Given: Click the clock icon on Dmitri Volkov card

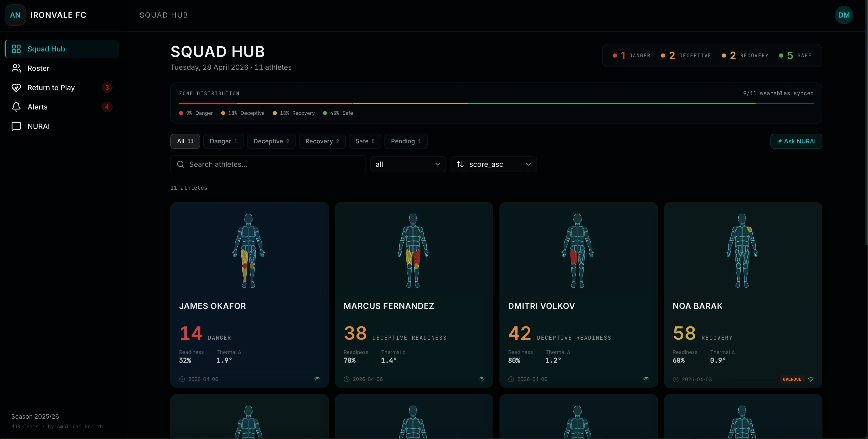Looking at the screenshot, I should (511, 379).
